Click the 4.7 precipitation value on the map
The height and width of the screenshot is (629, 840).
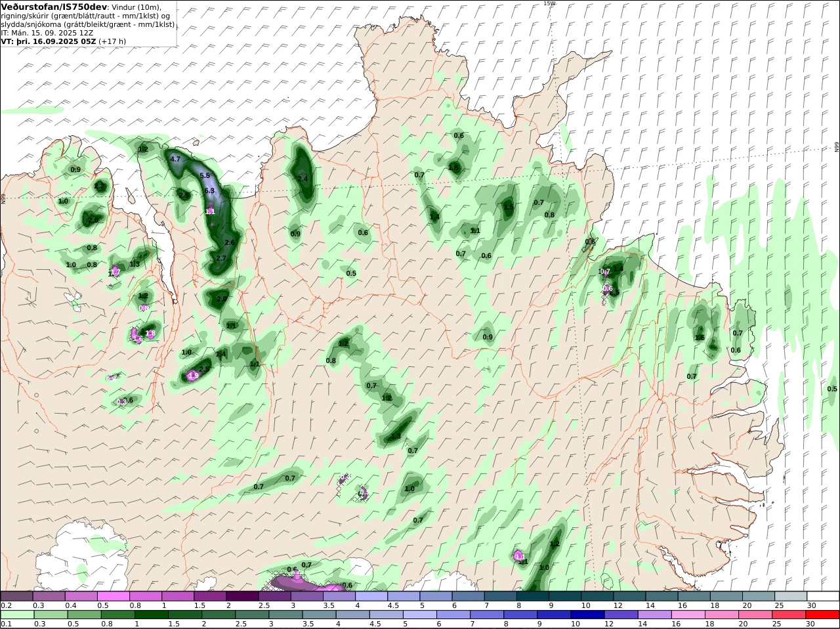175,160
